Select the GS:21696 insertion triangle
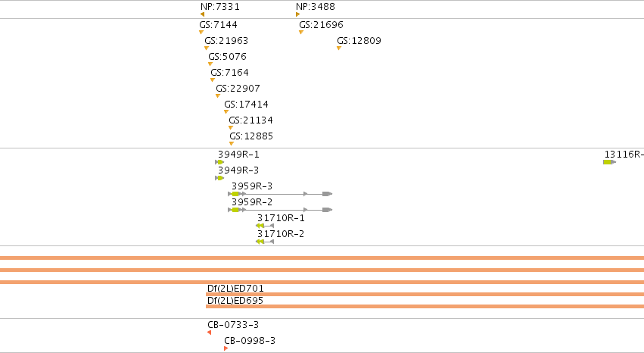 (x=301, y=32)
